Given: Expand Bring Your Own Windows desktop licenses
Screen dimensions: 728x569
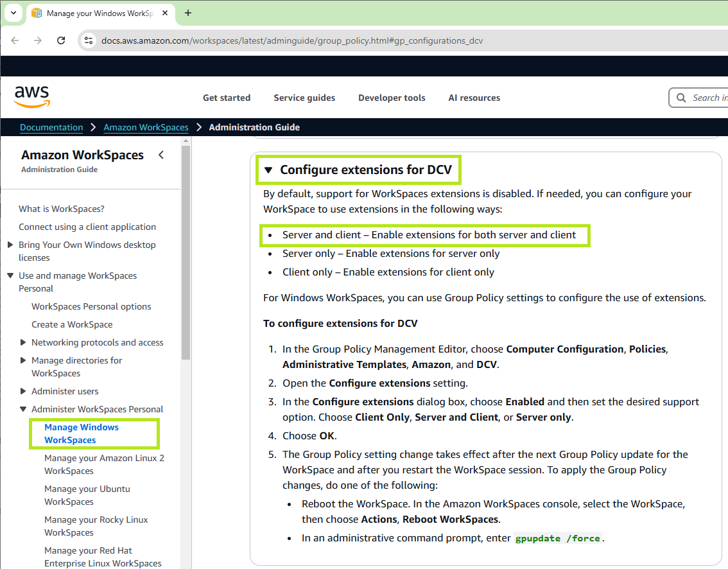Looking at the screenshot, I should pyautogui.click(x=10, y=245).
